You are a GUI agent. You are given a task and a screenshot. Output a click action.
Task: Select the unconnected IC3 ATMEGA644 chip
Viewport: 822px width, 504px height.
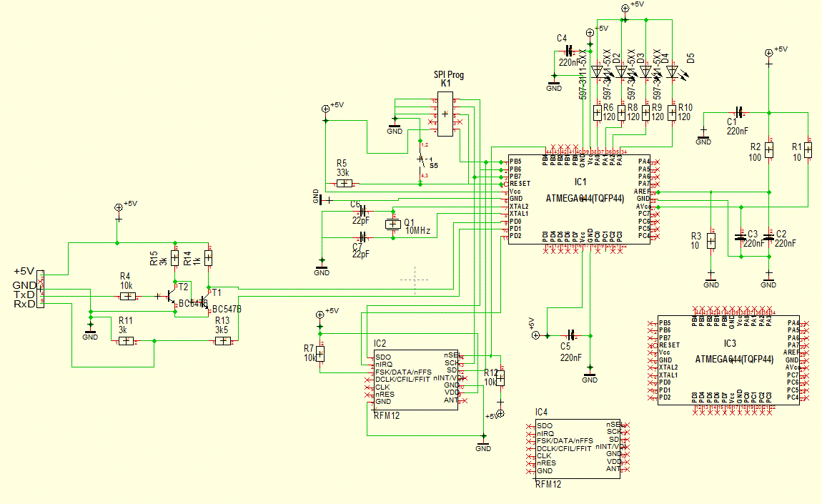click(x=728, y=360)
